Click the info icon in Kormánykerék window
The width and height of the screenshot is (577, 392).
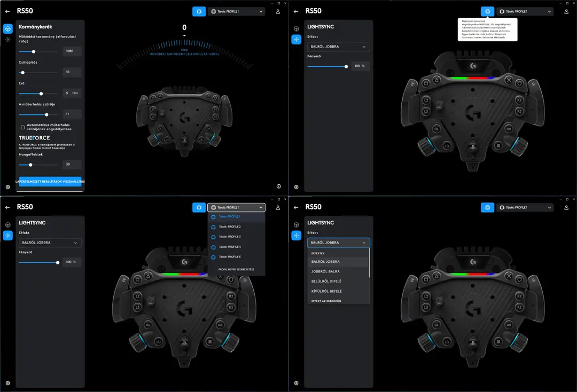(x=278, y=186)
